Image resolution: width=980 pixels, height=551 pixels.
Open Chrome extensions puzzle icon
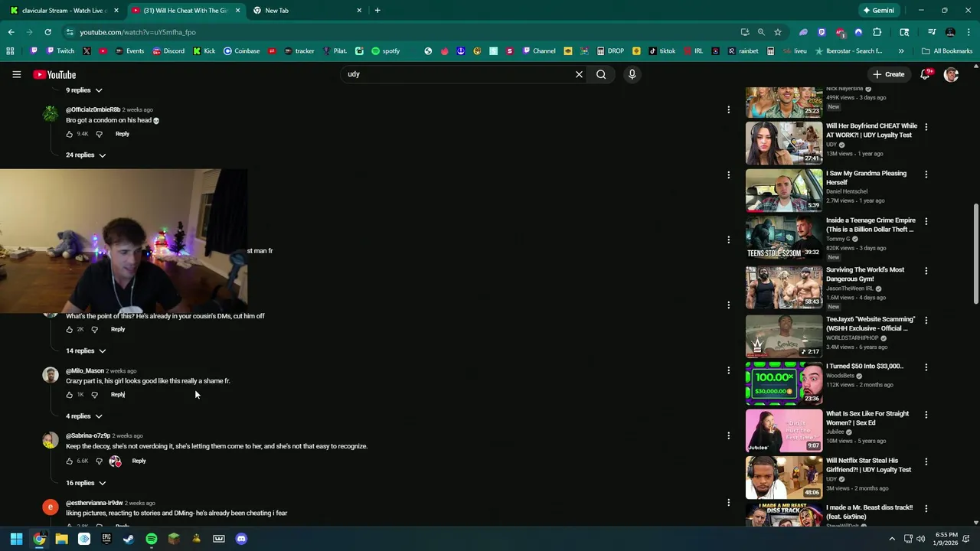coord(877,32)
